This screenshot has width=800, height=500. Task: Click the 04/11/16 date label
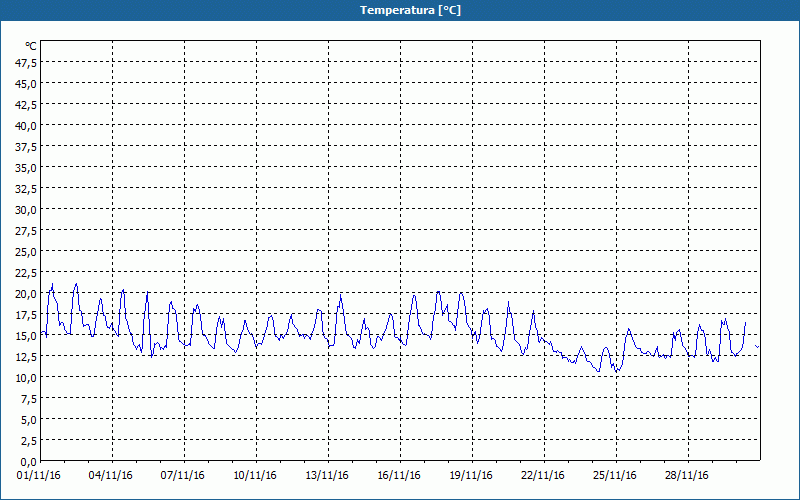(111, 476)
